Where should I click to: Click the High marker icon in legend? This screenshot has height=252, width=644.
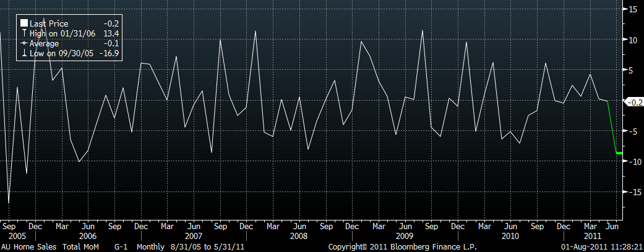[x=24, y=33]
